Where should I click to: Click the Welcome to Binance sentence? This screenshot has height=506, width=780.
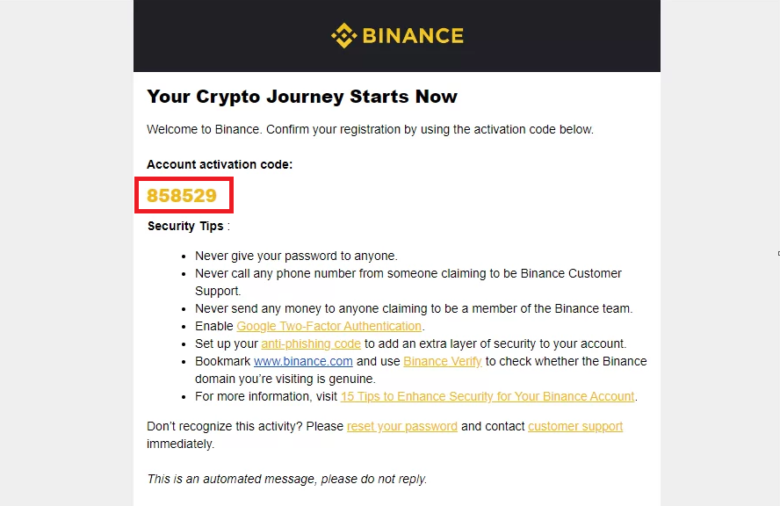point(370,129)
